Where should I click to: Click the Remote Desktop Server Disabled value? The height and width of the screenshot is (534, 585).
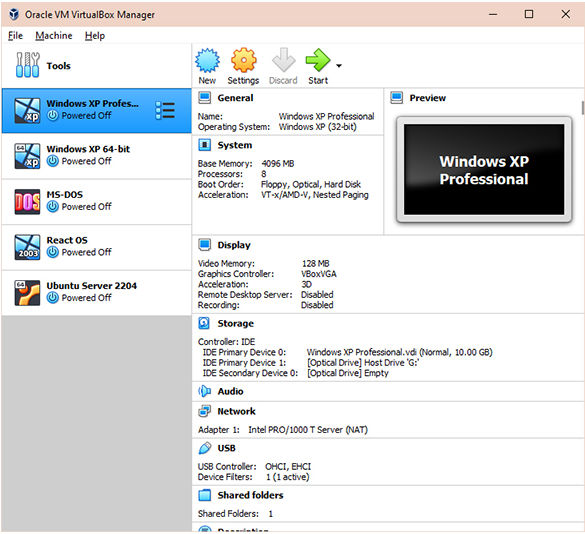(x=317, y=295)
